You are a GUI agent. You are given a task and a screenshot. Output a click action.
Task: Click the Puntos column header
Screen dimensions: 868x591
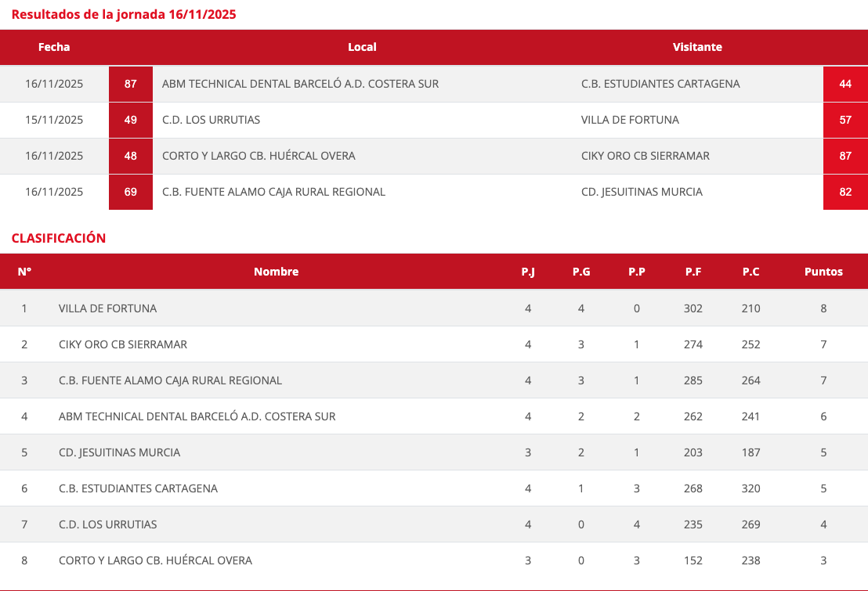tap(823, 272)
